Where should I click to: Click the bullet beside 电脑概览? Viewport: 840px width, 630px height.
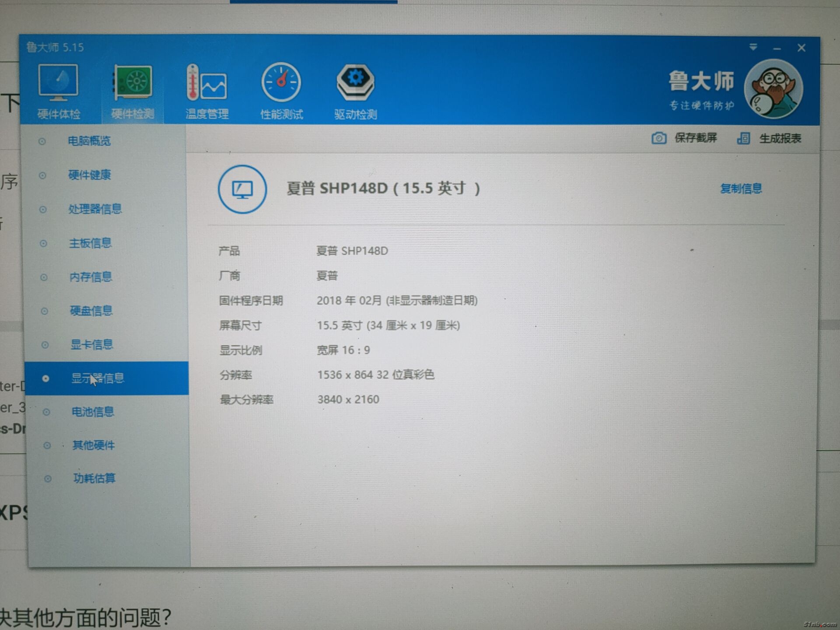pyautogui.click(x=42, y=141)
